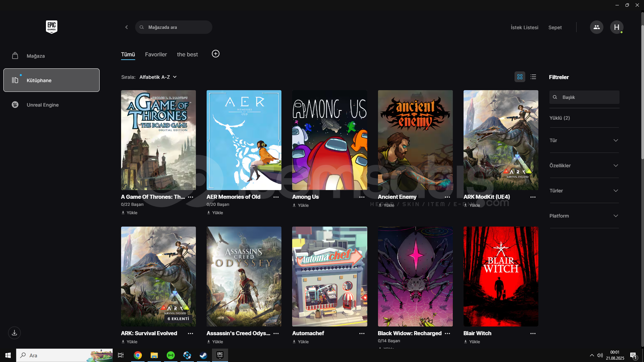Open İstek Listesi
Image resolution: width=644 pixels, height=362 pixels.
tap(524, 27)
